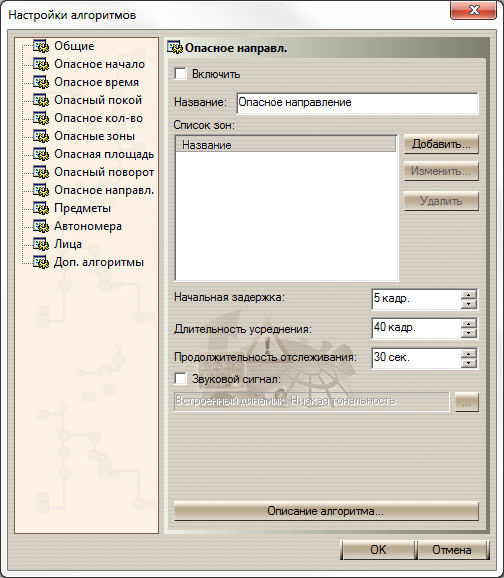
Task: Open Описание алгоритма... button
Action: click(x=326, y=511)
